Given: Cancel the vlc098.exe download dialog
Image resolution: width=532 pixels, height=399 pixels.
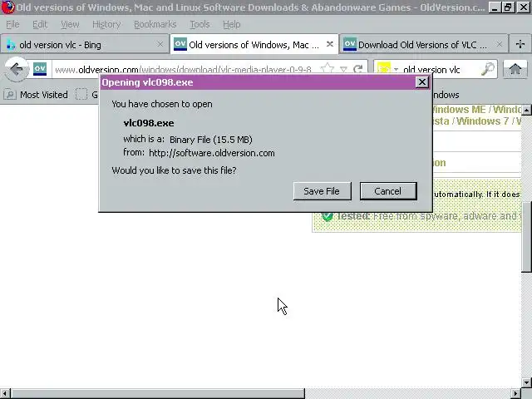Looking at the screenshot, I should 388,191.
